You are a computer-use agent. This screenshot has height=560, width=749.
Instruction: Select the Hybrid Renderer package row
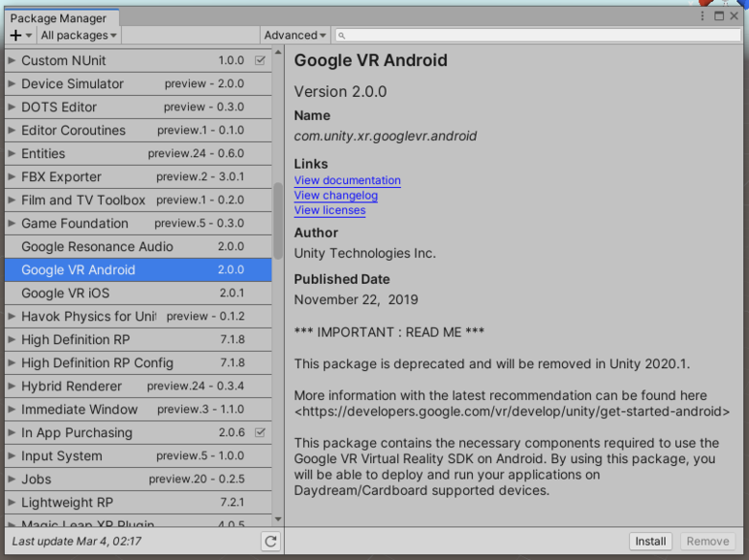[x=138, y=386]
